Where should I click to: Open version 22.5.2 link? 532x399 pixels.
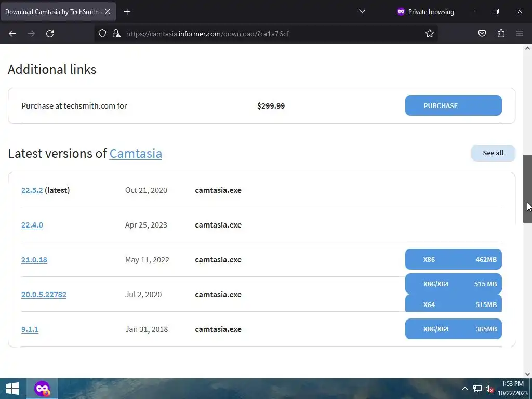coord(32,190)
